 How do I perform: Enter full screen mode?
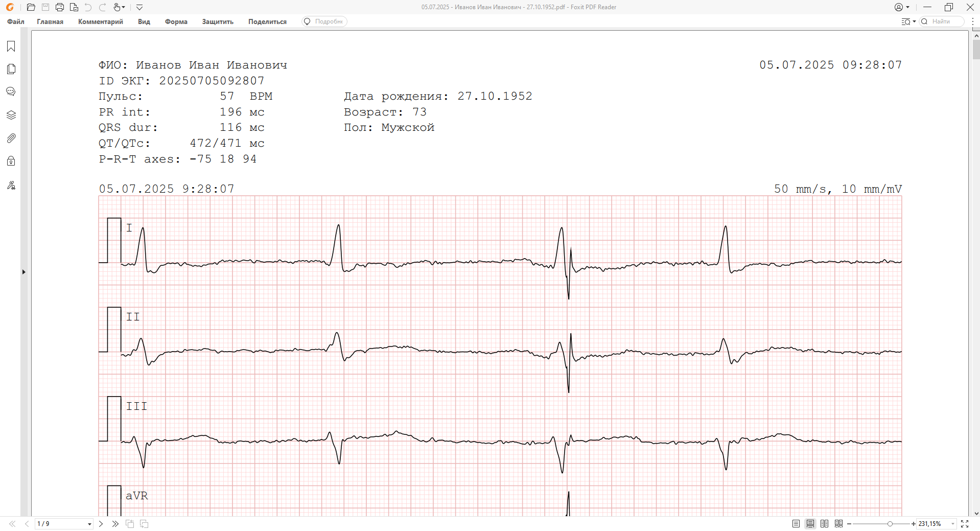pos(965,524)
